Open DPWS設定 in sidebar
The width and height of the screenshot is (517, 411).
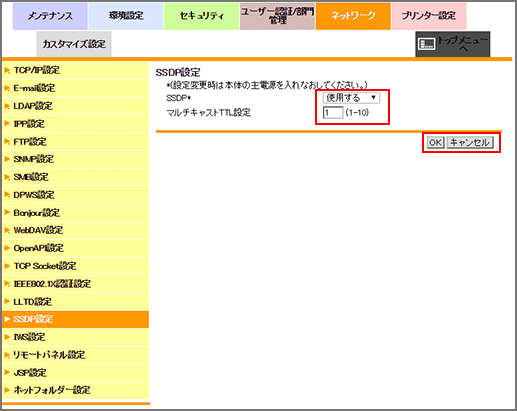(75, 195)
